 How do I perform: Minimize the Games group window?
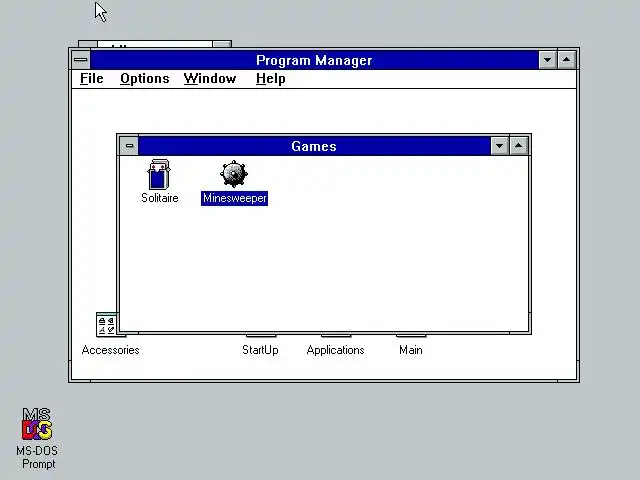click(499, 146)
